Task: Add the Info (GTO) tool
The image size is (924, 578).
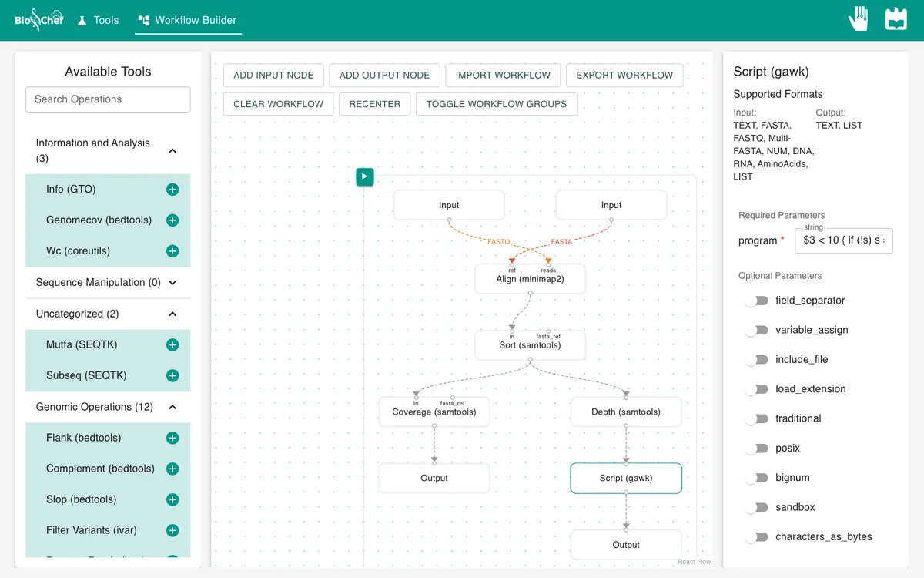Action: point(172,190)
